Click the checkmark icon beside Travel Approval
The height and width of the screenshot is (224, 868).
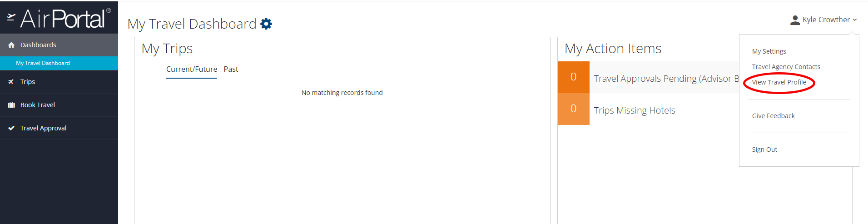[x=11, y=128]
